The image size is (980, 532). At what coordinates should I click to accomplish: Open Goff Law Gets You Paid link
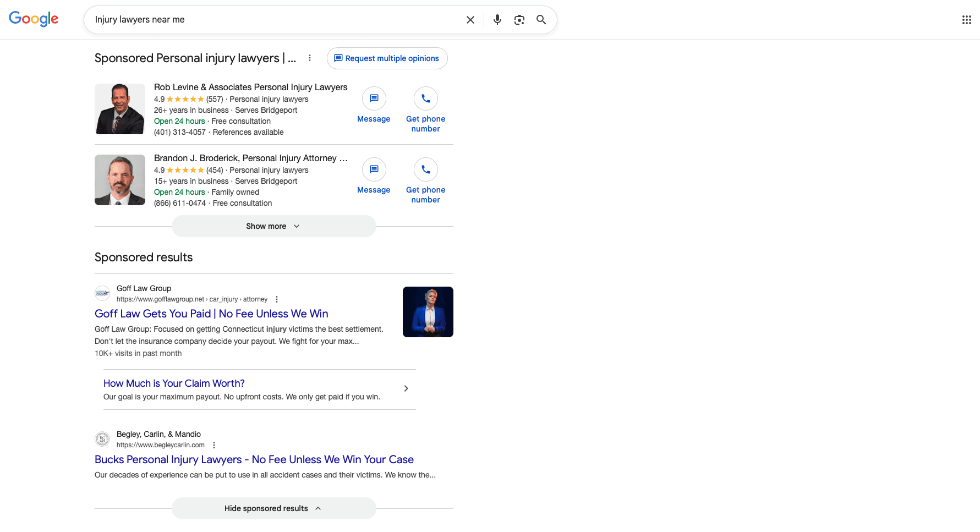[x=211, y=314]
